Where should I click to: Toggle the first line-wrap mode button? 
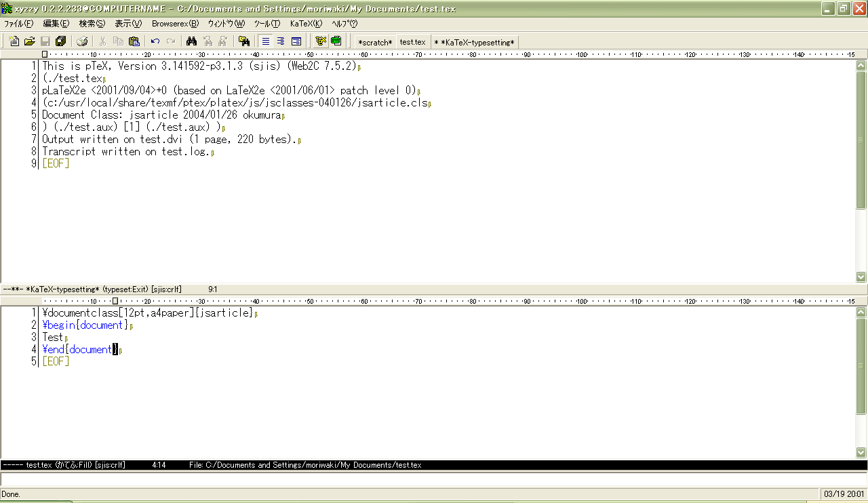point(266,41)
